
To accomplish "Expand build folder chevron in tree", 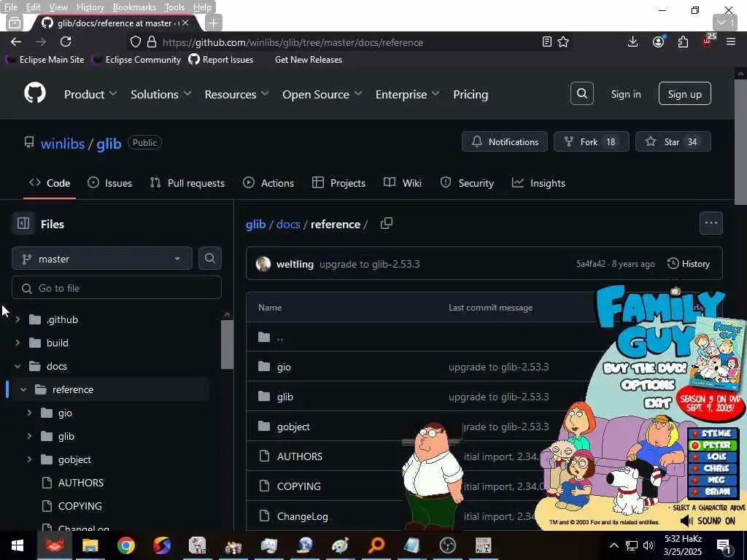I will pos(18,343).
